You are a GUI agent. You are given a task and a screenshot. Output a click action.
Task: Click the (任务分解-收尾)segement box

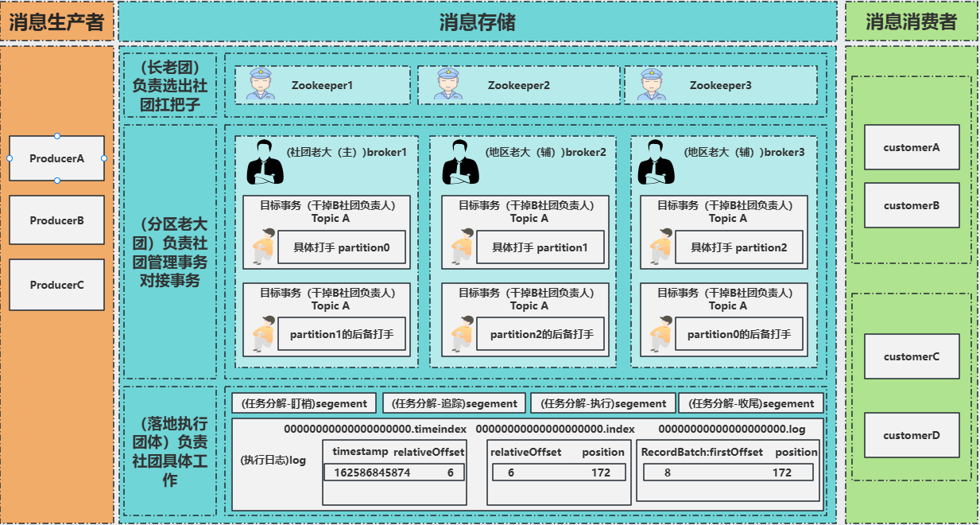coord(752,403)
